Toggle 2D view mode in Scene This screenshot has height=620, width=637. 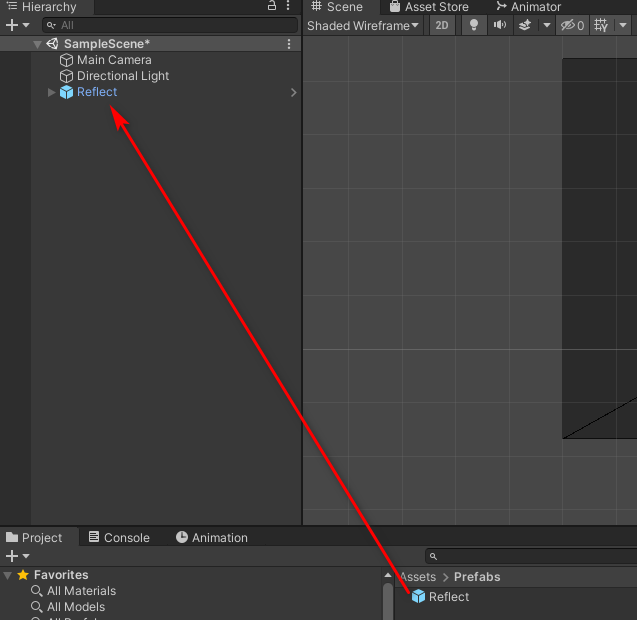click(442, 25)
